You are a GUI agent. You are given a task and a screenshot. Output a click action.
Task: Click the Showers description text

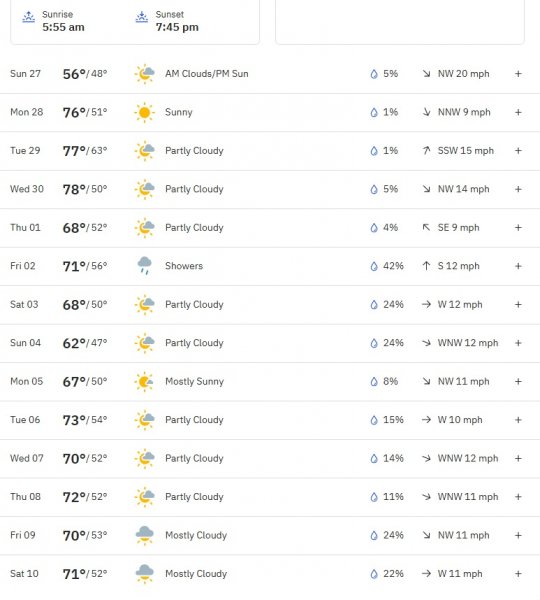184,266
